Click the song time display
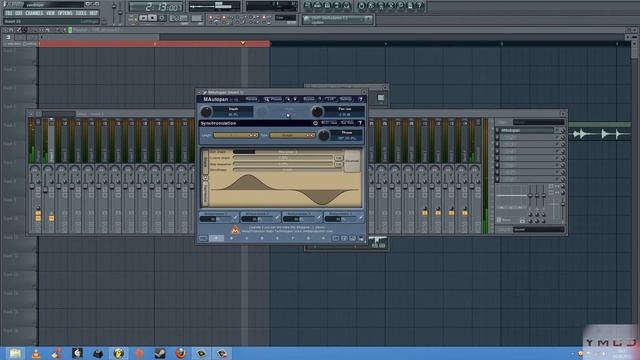The image size is (640, 360). click(156, 7)
